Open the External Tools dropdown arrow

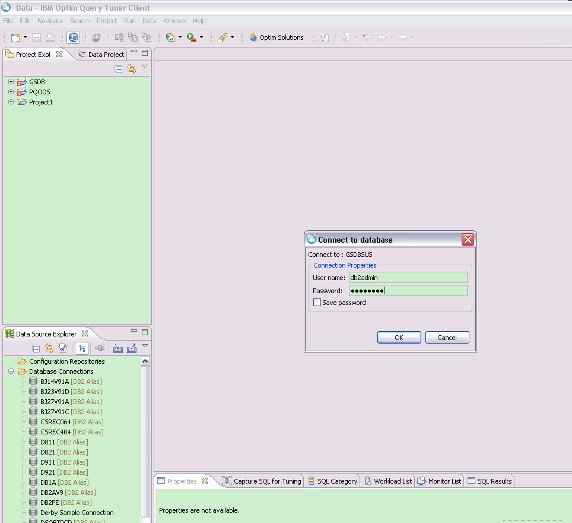point(201,37)
